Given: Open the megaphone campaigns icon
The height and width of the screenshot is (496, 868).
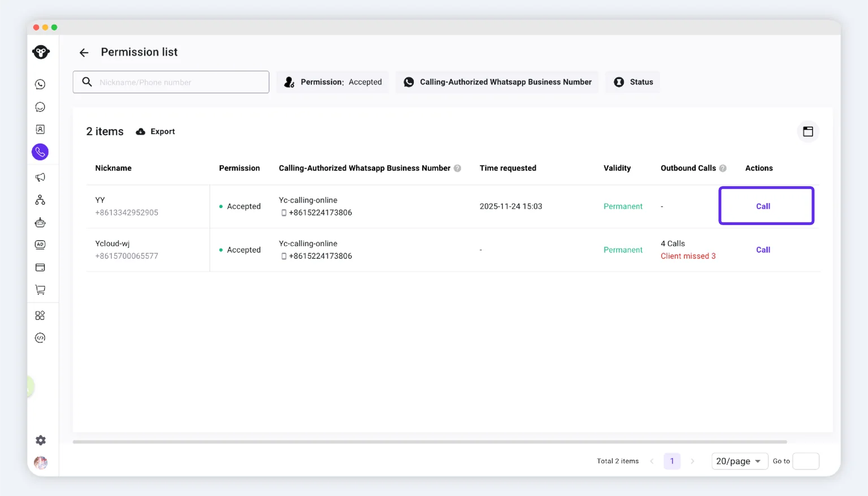Looking at the screenshot, I should click(40, 178).
